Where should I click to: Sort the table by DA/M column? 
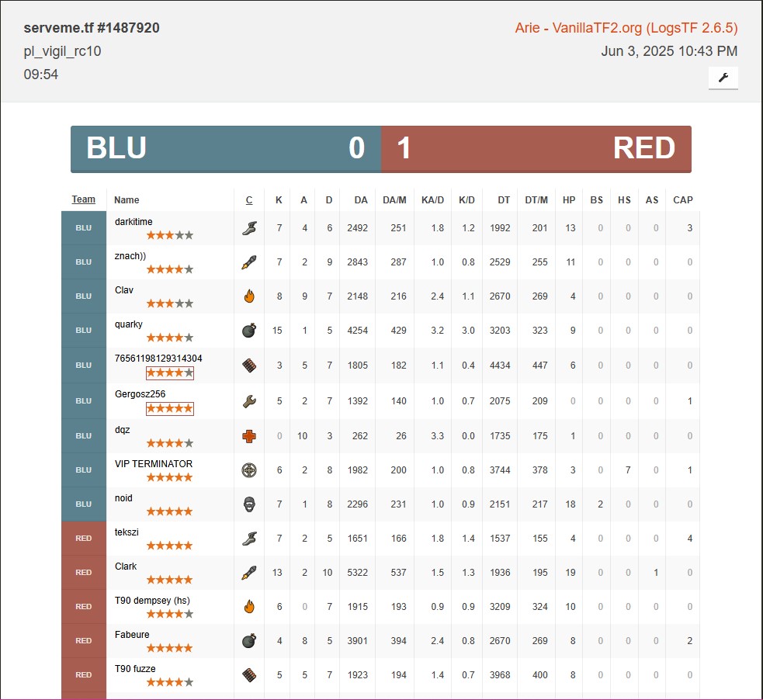tap(394, 200)
